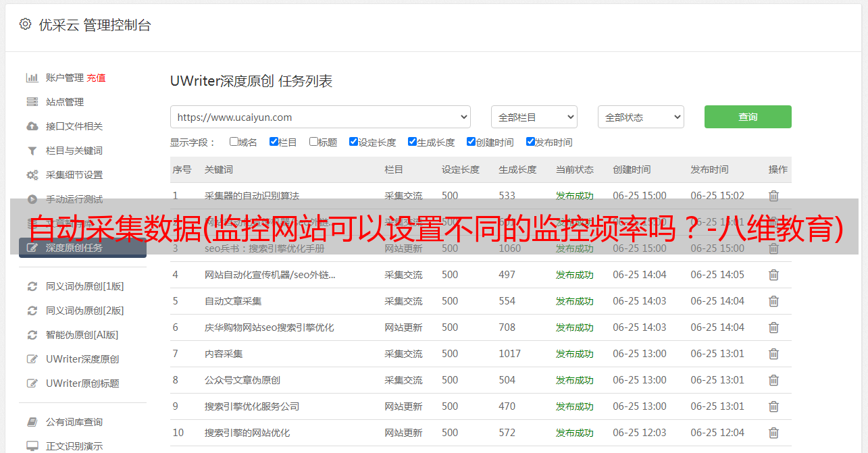Click the 关键词 column header
This screenshot has height=453, width=868.
click(x=219, y=169)
